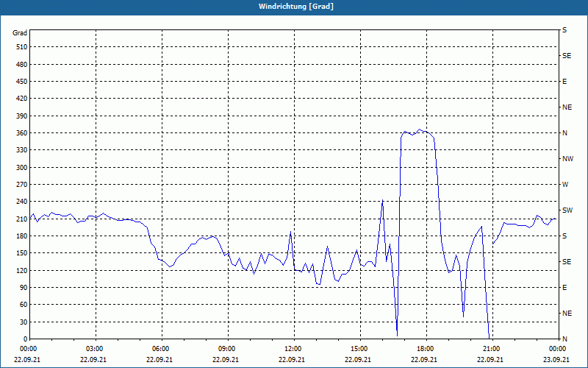Select the 360 degree axis label

pos(22,133)
